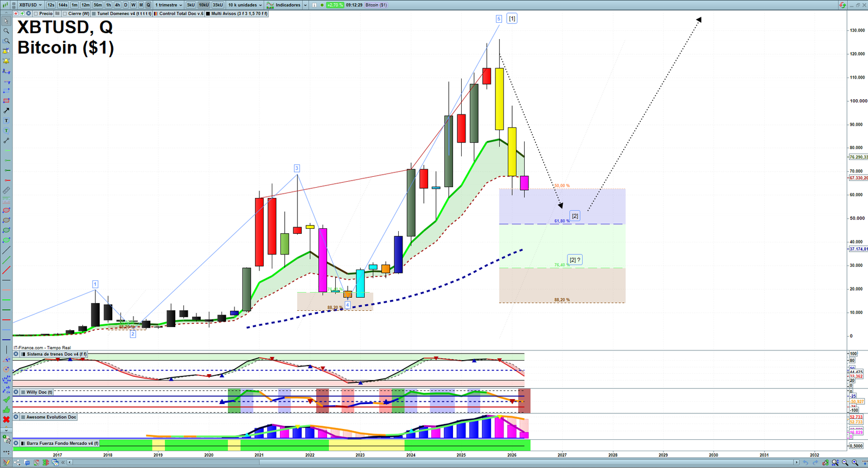Select the W weekly timeframe
The width and height of the screenshot is (868, 468).
[133, 5]
